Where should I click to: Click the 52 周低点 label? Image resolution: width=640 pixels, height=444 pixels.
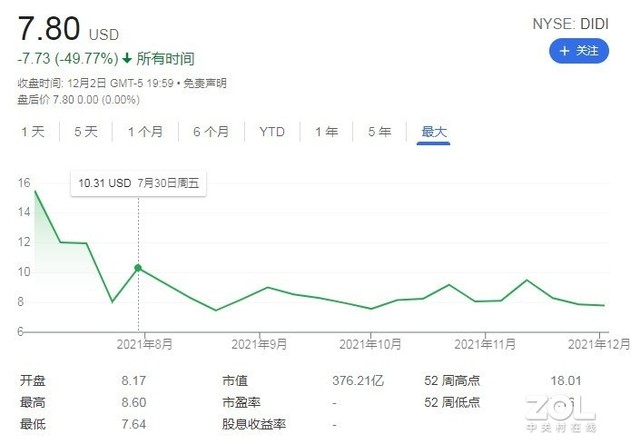click(x=452, y=403)
